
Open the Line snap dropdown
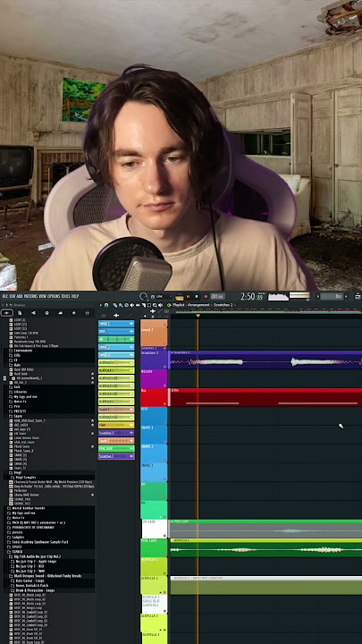click(x=161, y=297)
